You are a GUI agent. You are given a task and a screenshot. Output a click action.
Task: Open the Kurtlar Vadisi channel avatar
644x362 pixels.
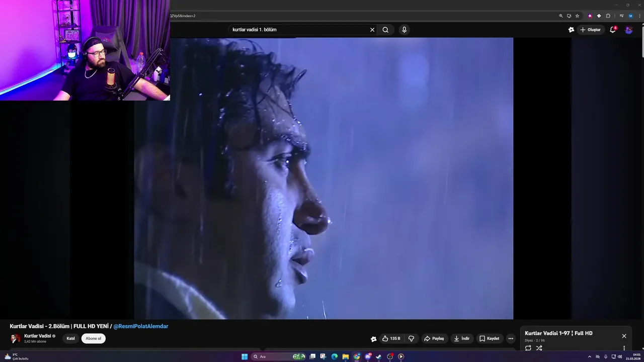[x=15, y=338]
